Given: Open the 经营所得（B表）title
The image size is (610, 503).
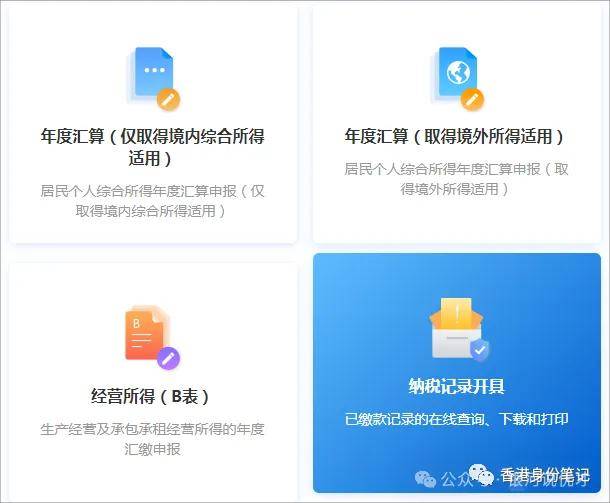Looking at the screenshot, I should coord(150,396).
